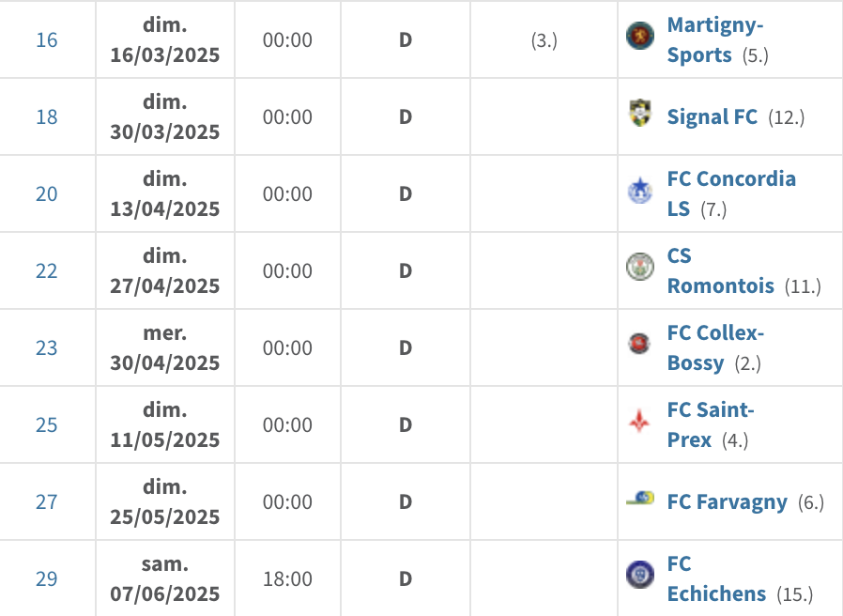Viewport: 843px width, 616px height.
Task: Open matchday 16 link
Action: click(x=47, y=39)
